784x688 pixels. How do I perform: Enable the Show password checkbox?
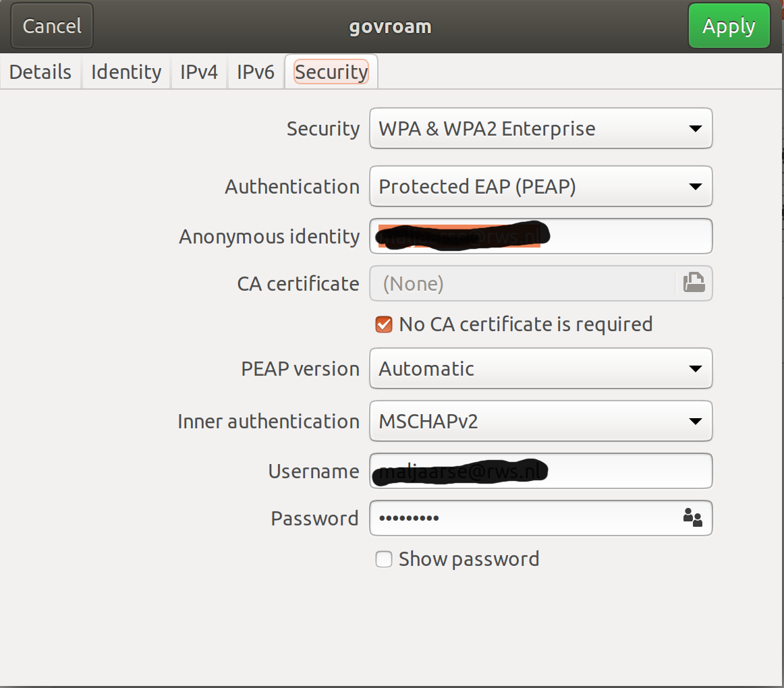pos(384,559)
